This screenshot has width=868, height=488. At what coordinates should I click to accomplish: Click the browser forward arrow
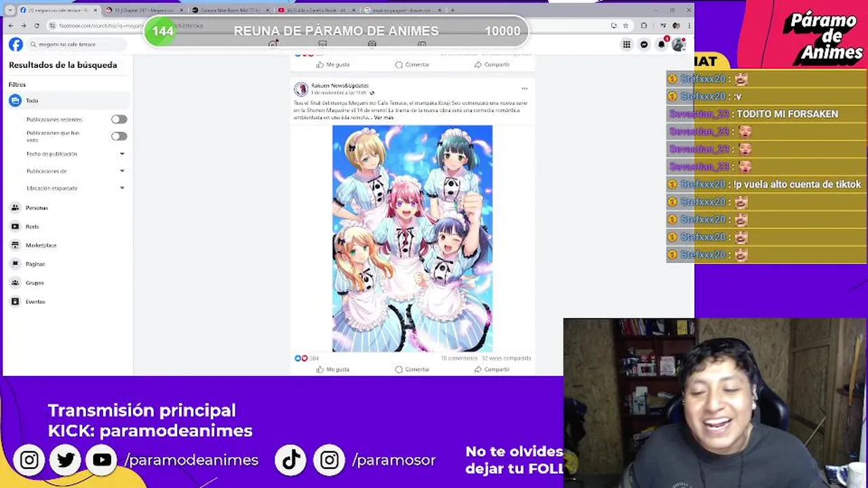pyautogui.click(x=24, y=26)
